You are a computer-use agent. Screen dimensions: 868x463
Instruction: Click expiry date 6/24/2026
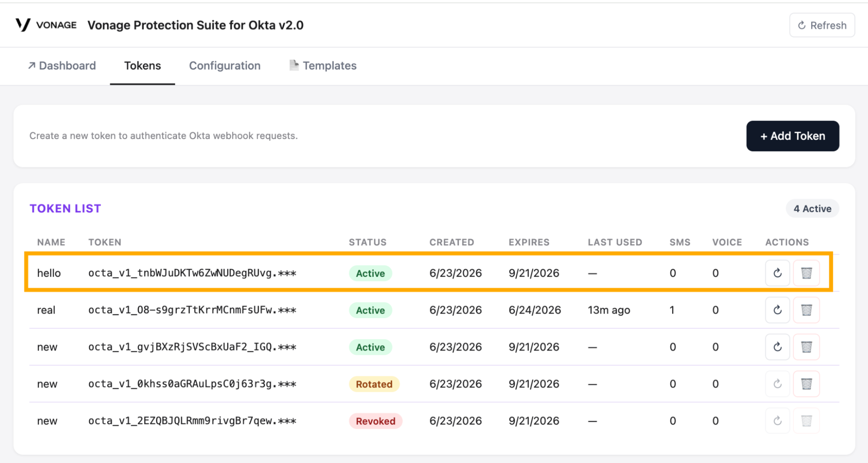(535, 310)
